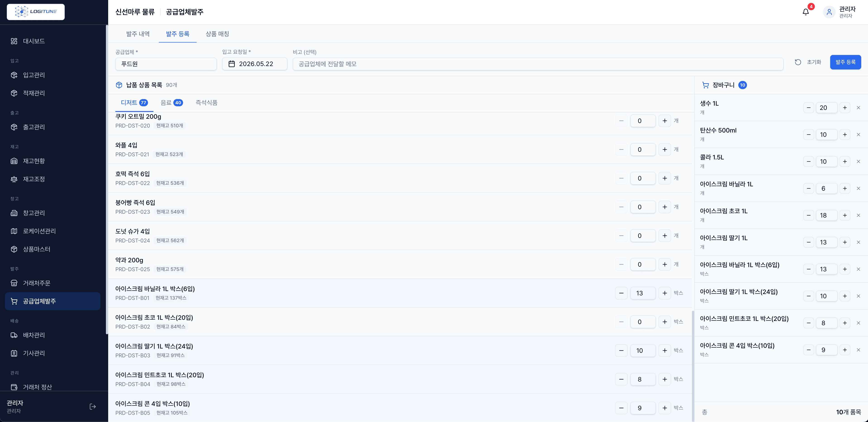Remove 아이스크림 딸기 1L from the cart
The image size is (868, 422).
click(858, 242)
